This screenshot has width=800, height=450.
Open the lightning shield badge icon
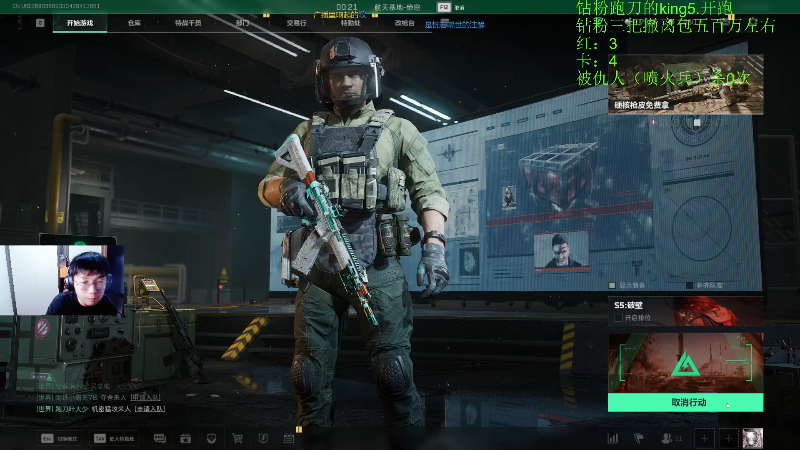(x=263, y=438)
